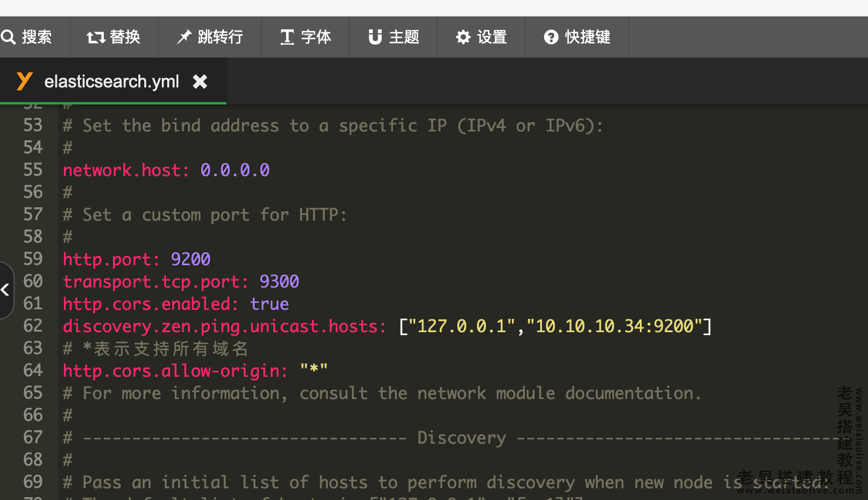The image size is (868, 500).
Task: Expand the collapsed left sidebar arrow
Action: click(x=6, y=290)
